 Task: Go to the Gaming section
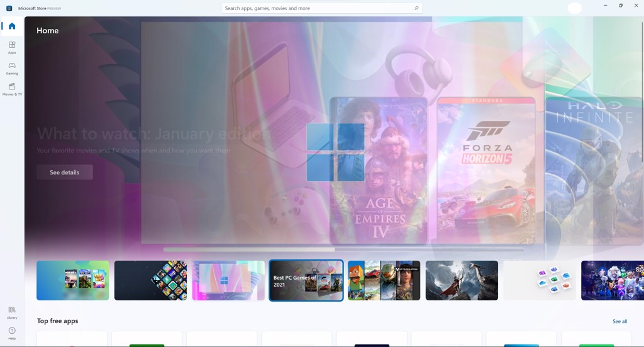[12, 68]
